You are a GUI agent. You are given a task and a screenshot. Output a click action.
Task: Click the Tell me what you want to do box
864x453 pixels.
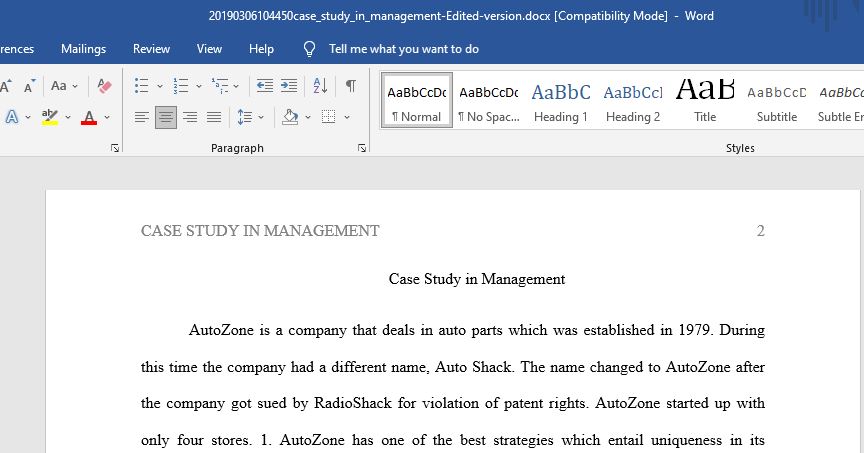[403, 49]
